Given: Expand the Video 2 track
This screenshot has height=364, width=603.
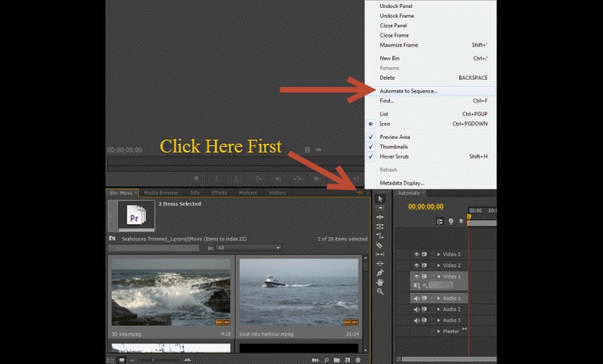Looking at the screenshot, I should [438, 265].
